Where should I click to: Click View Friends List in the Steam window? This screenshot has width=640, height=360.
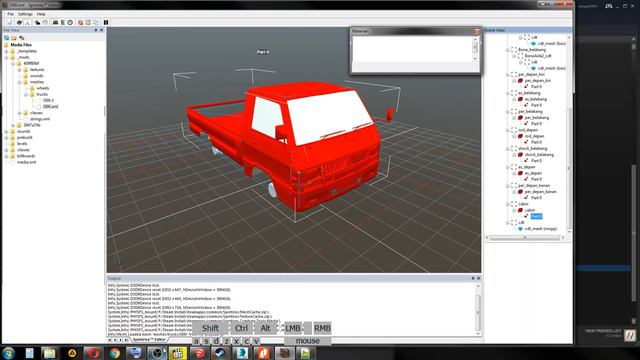point(603,331)
